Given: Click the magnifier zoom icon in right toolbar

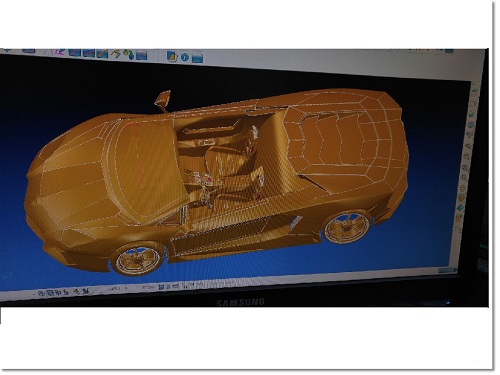Looking at the screenshot, I should click(466, 156).
